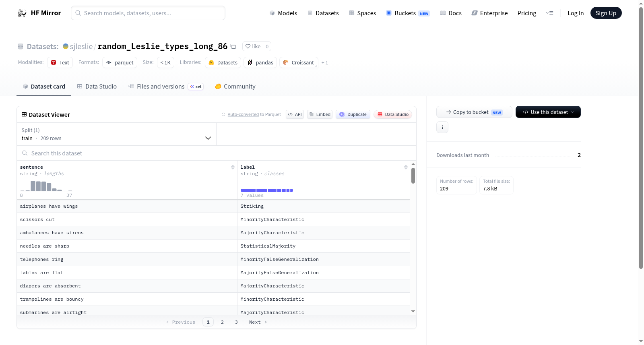Screen dimensions: 644x345
Task: Click the table scroll down arrow
Action: pyautogui.click(x=413, y=311)
